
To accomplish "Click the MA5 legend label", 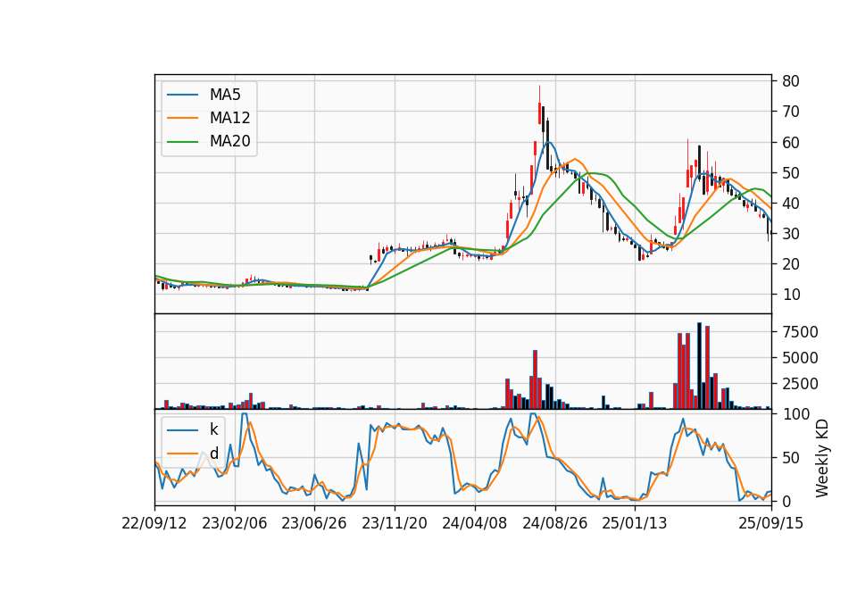I will tap(225, 95).
